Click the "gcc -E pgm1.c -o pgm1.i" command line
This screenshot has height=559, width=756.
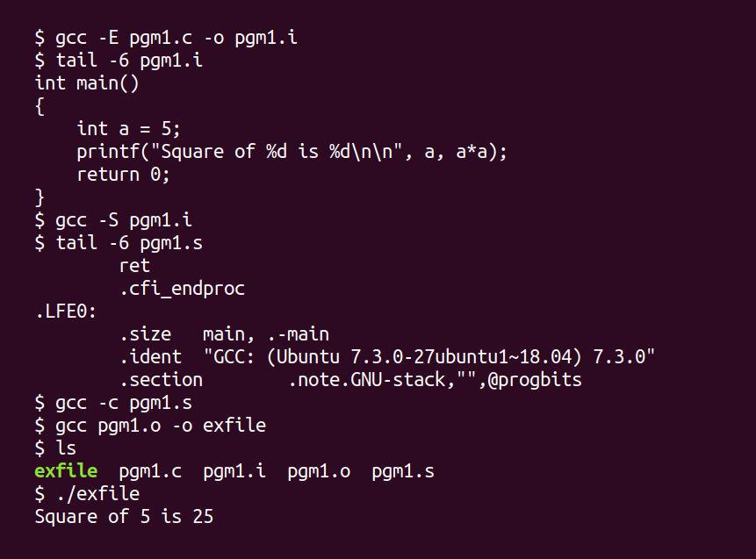pyautogui.click(x=171, y=38)
